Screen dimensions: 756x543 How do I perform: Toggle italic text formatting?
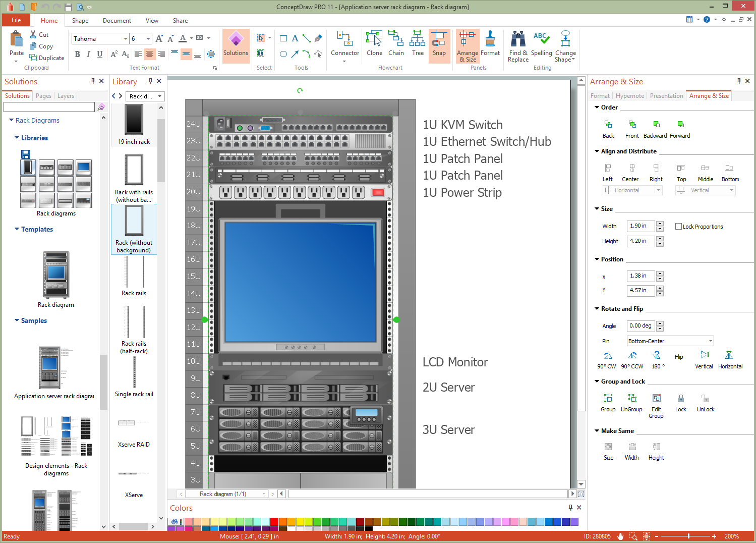pyautogui.click(x=88, y=54)
